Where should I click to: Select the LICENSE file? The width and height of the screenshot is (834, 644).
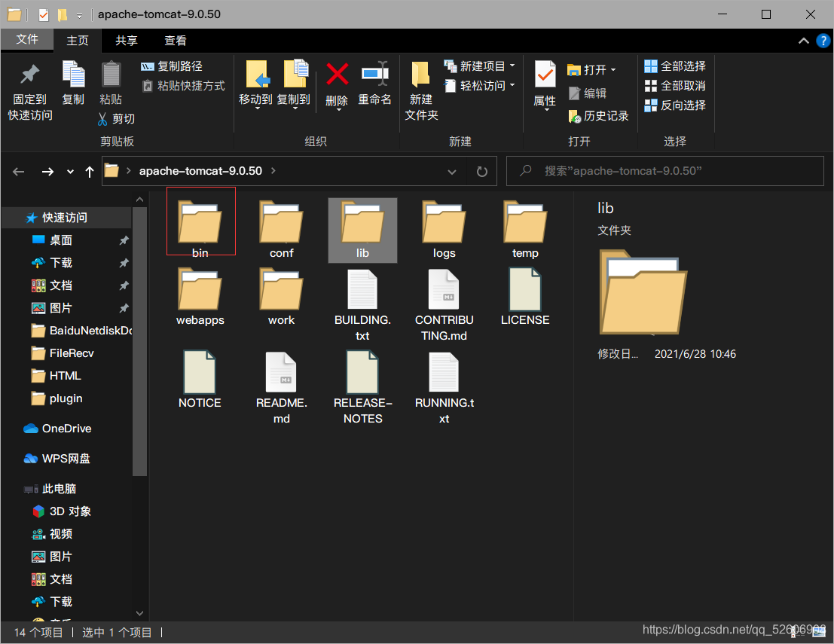pyautogui.click(x=525, y=297)
